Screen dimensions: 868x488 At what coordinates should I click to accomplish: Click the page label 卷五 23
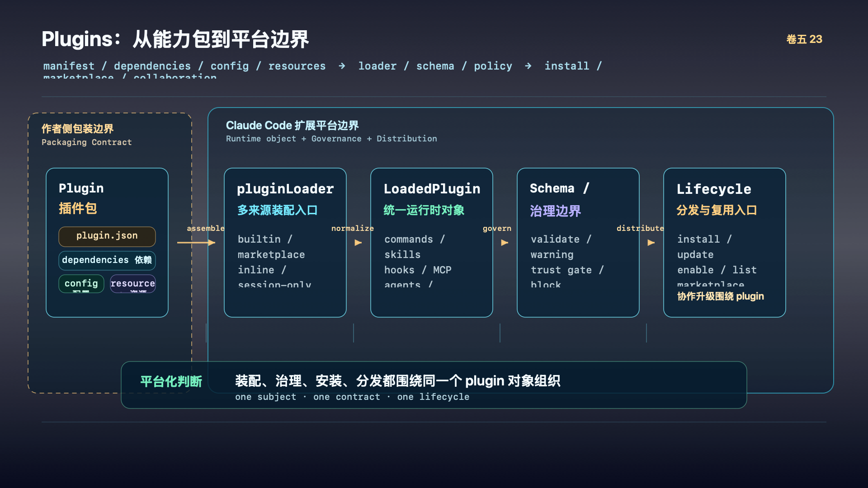[804, 39]
